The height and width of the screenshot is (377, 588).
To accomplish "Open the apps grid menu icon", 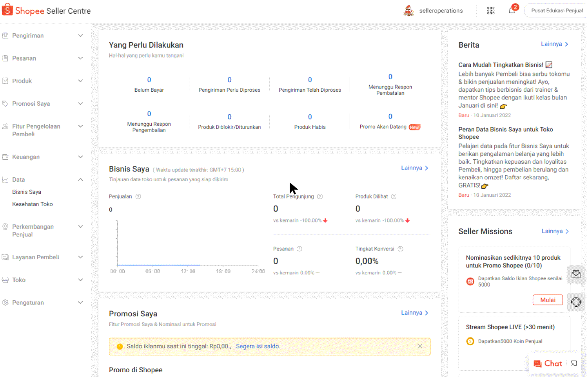I will (x=491, y=11).
